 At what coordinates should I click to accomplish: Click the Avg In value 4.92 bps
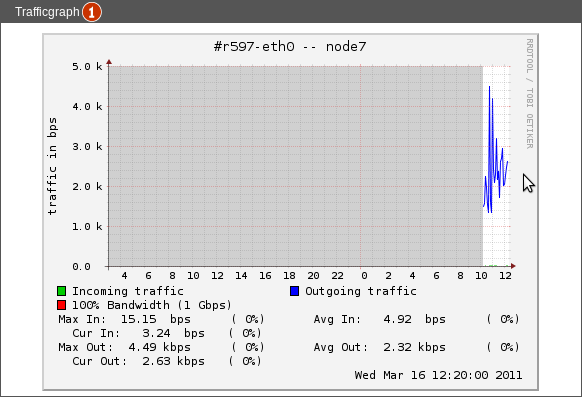coord(414,319)
